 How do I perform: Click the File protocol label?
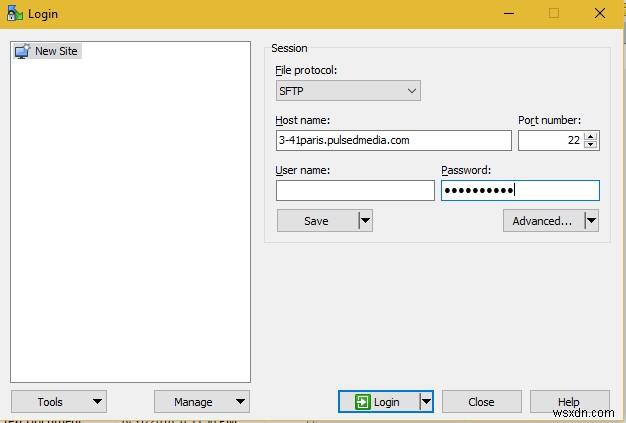pyautogui.click(x=306, y=71)
